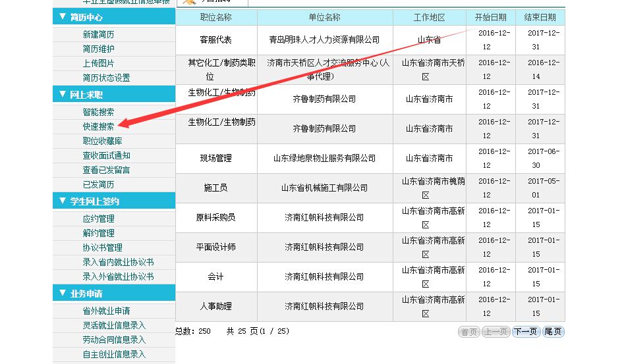Go to 上传图片 page
The width and height of the screenshot is (624, 364).
tap(98, 63)
